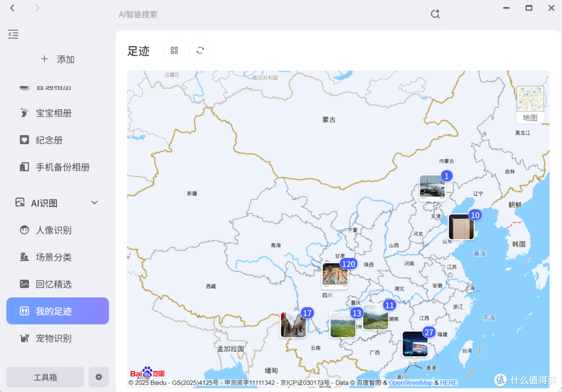Screen dimensions: 562x392
Task: Maximize the application window
Action: pos(529,8)
